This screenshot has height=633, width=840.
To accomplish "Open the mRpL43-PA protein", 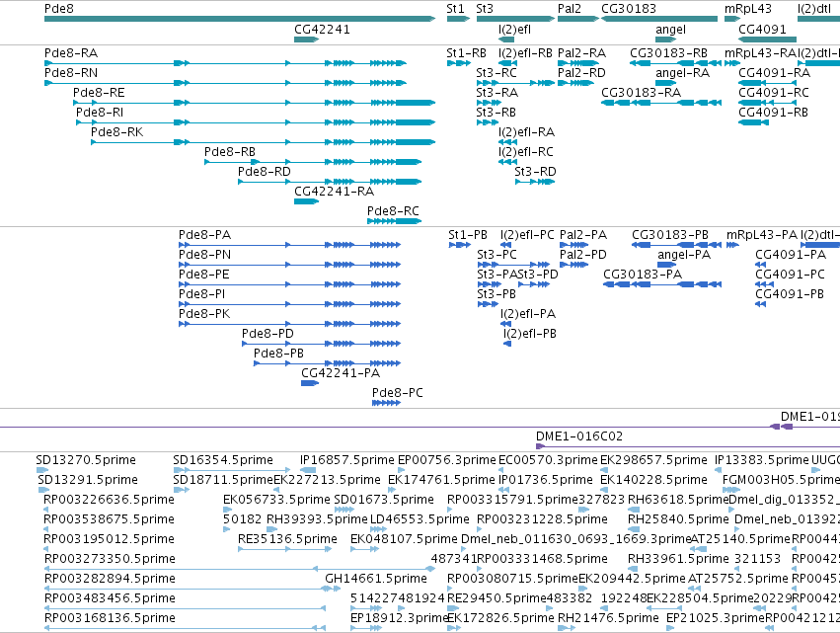I will tap(732, 245).
